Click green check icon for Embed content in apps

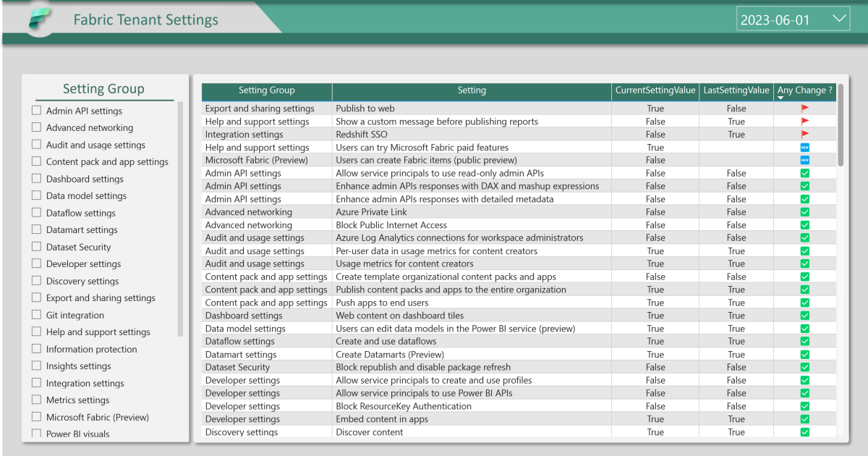[805, 419]
